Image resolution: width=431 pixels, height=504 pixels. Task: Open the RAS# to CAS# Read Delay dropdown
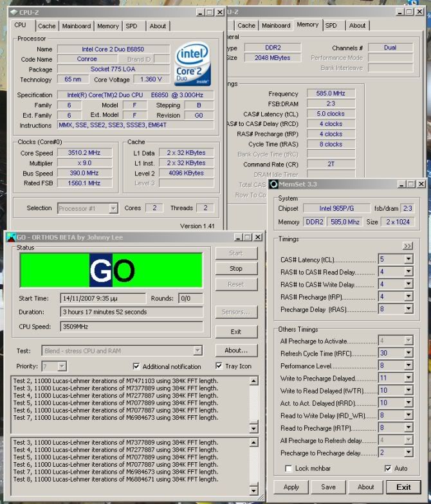click(x=408, y=271)
